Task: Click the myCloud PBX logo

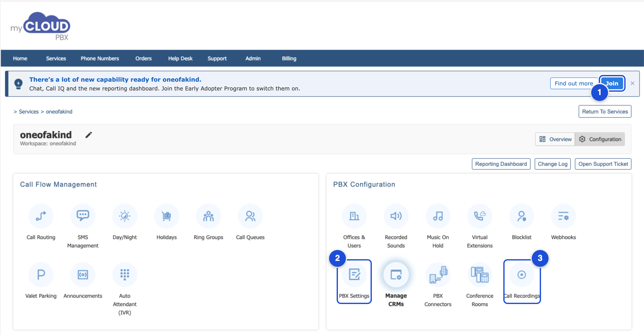Action: click(x=40, y=26)
